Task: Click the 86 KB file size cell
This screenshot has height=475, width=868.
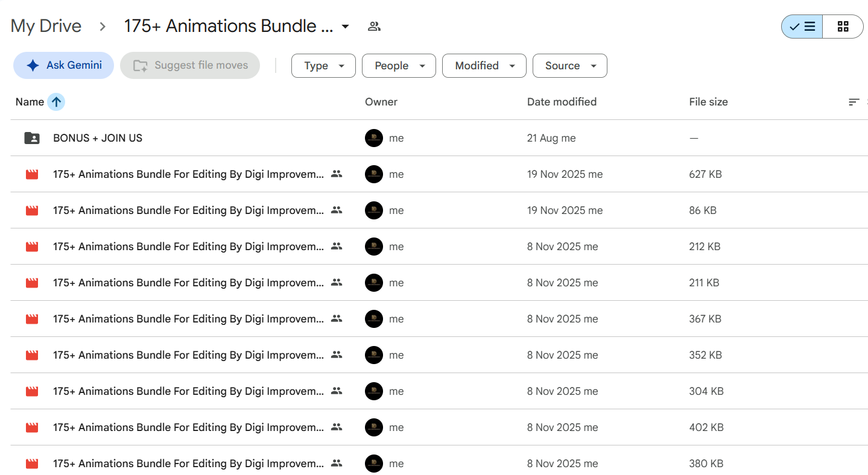Action: click(x=703, y=210)
